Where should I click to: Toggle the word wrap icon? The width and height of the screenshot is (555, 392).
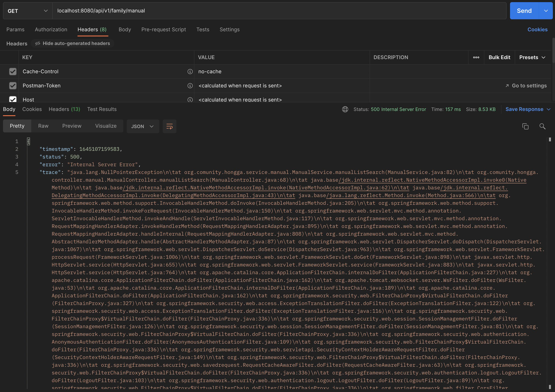coord(169,126)
